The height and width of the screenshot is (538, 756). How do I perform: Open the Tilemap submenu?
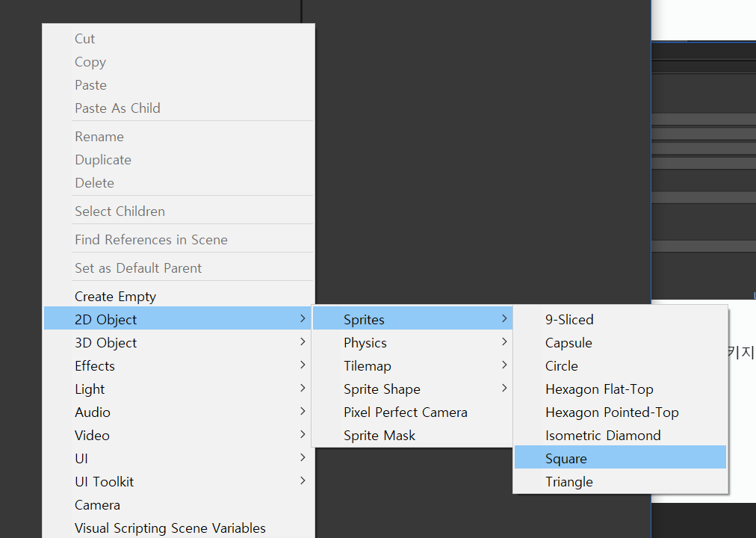[368, 365]
